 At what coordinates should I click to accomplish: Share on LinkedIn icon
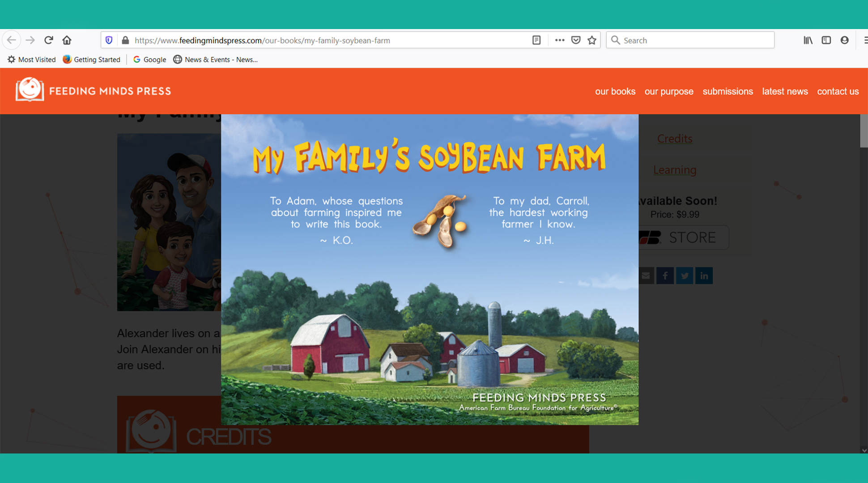704,275
